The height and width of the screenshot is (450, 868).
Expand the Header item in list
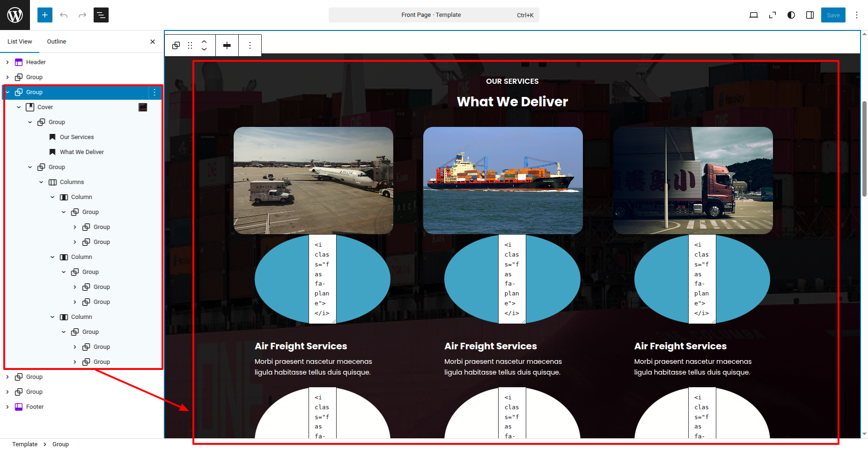(x=7, y=62)
